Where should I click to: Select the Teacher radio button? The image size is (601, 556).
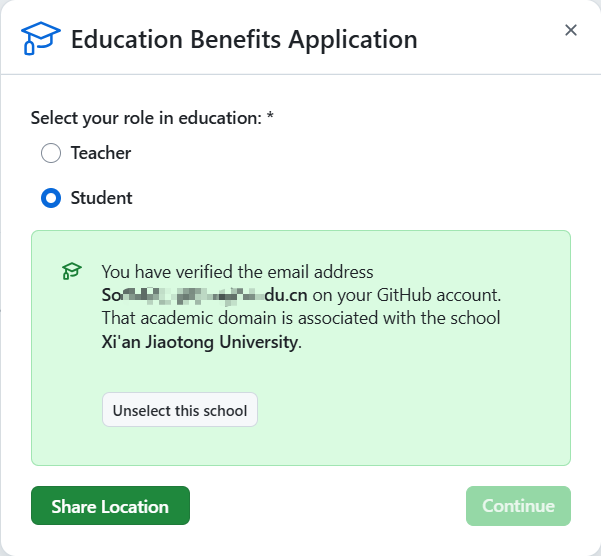coord(51,154)
